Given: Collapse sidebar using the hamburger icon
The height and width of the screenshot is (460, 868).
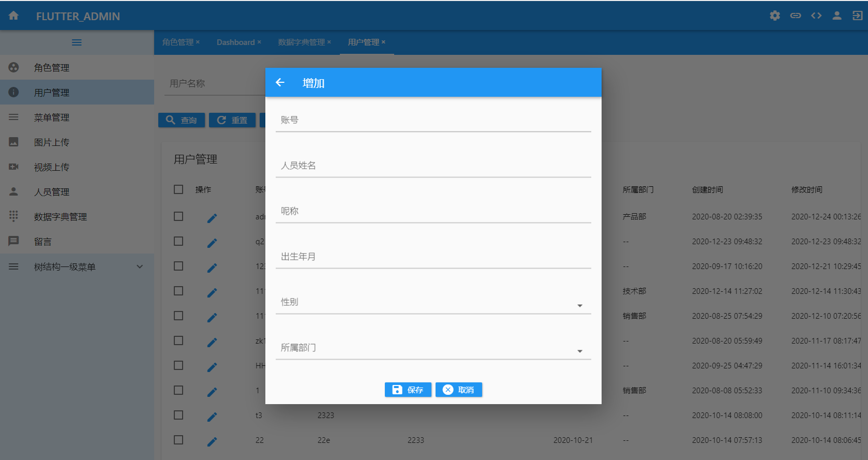Looking at the screenshot, I should [x=77, y=42].
